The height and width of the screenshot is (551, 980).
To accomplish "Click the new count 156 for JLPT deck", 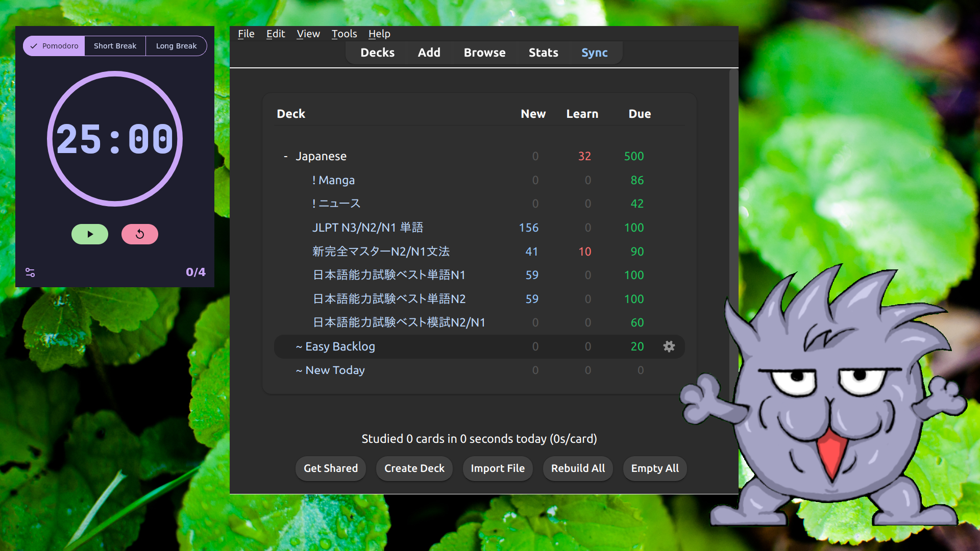I will (x=529, y=228).
